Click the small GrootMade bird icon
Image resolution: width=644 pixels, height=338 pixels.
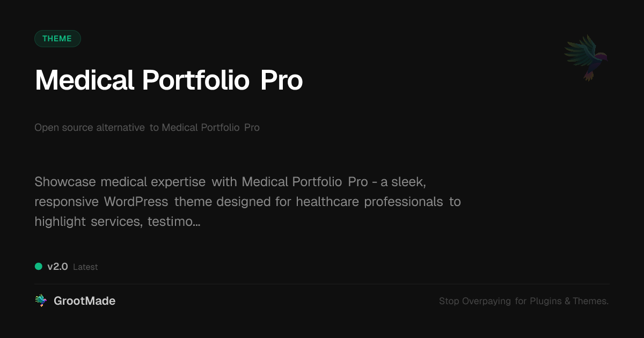(x=41, y=301)
